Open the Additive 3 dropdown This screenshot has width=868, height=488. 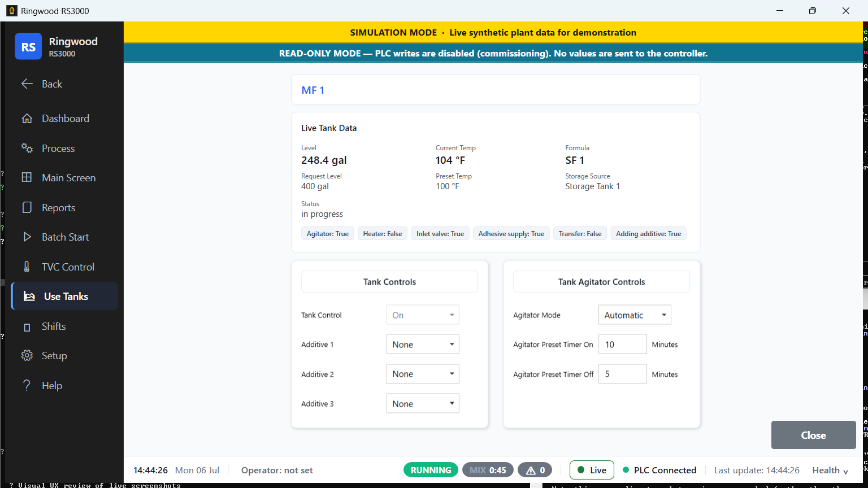pos(423,404)
